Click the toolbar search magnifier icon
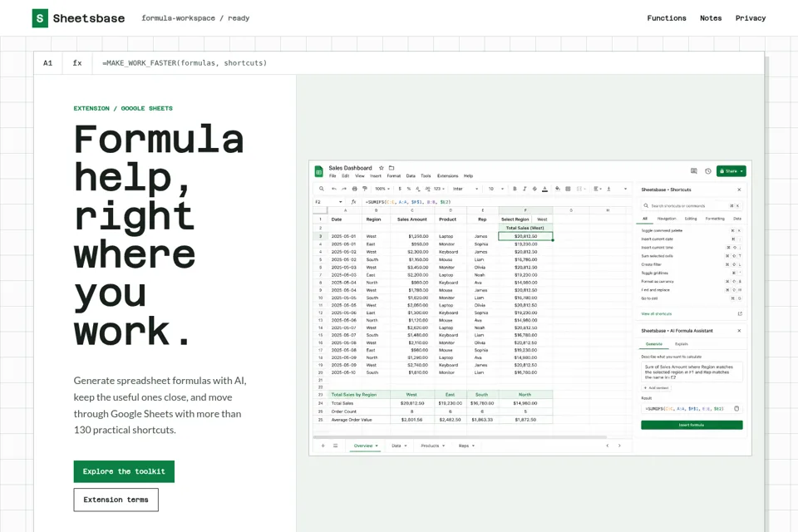 (321, 189)
